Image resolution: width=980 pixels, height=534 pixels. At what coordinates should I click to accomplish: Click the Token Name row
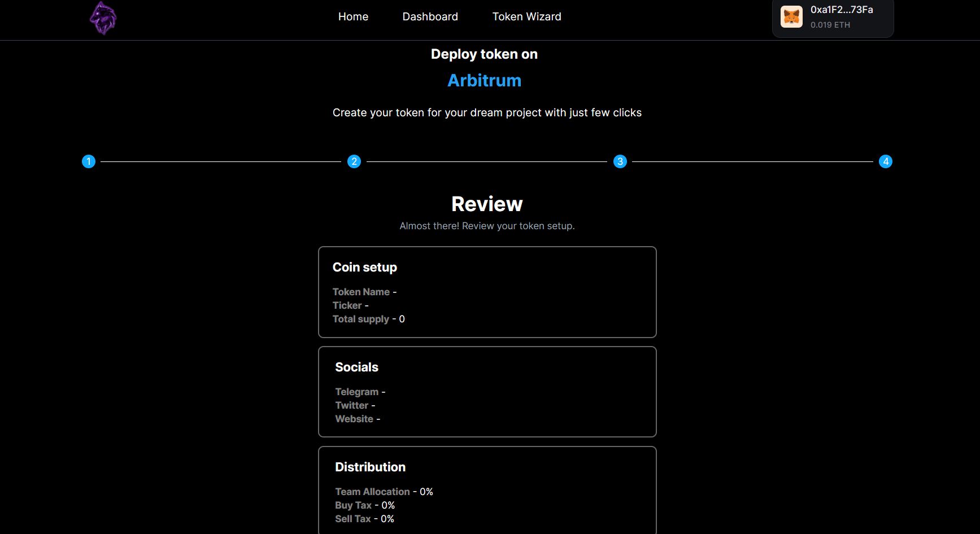[x=364, y=292]
